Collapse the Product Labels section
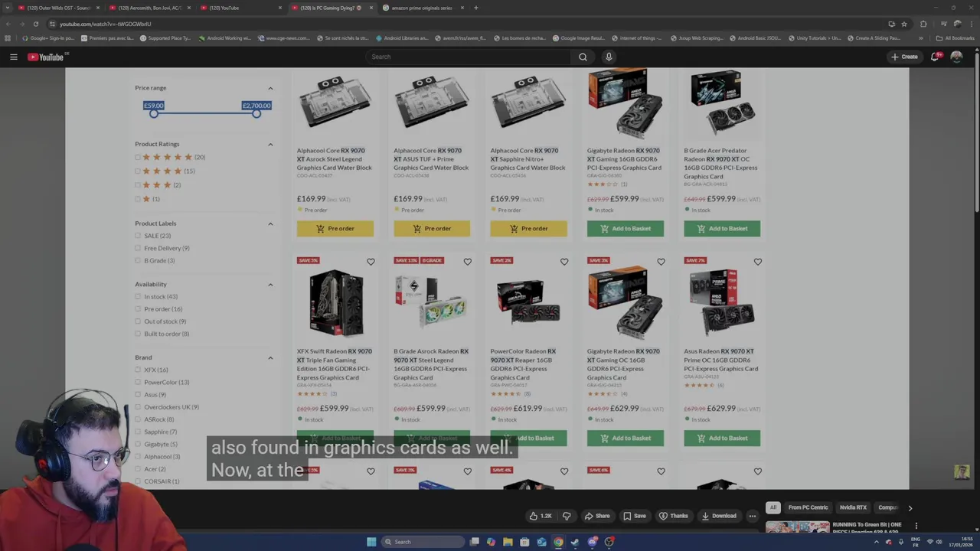Screen dimensions: 980x551 click(x=270, y=223)
